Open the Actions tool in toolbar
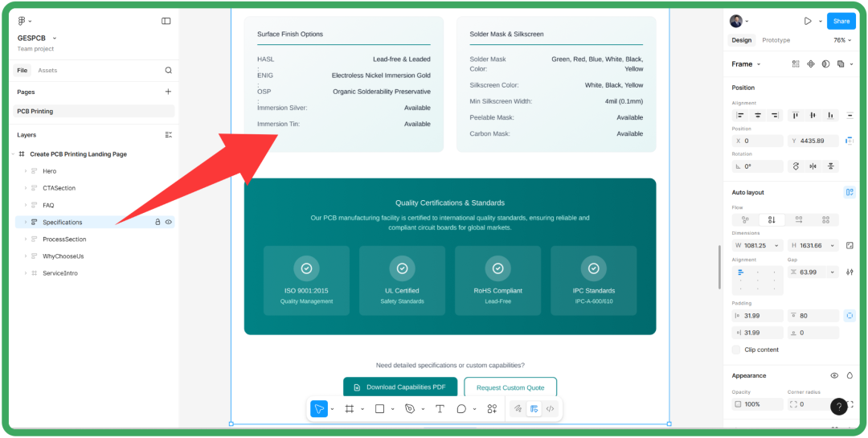Screen dimensions: 868x438 pos(492,409)
